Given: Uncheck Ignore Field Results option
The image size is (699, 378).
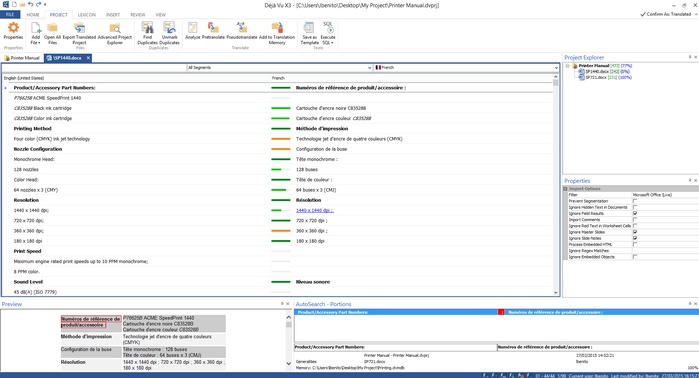Looking at the screenshot, I should pos(635,214).
